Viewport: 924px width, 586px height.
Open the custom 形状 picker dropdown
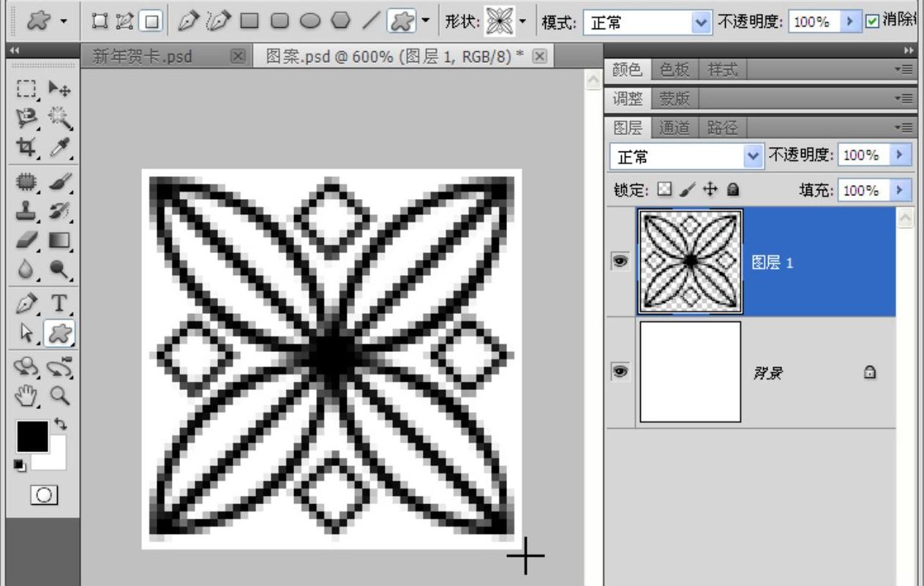pyautogui.click(x=522, y=22)
